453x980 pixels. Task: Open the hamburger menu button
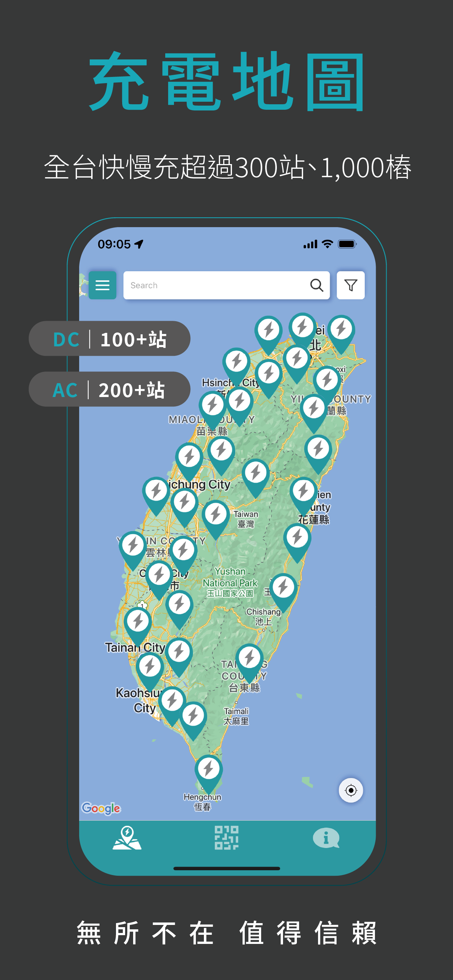[102, 285]
